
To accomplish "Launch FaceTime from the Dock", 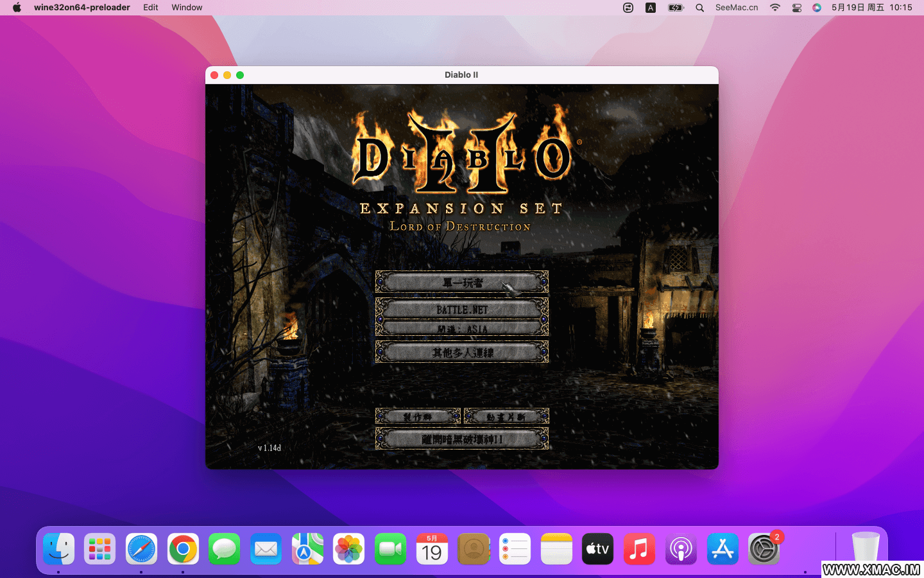I will [x=390, y=549].
